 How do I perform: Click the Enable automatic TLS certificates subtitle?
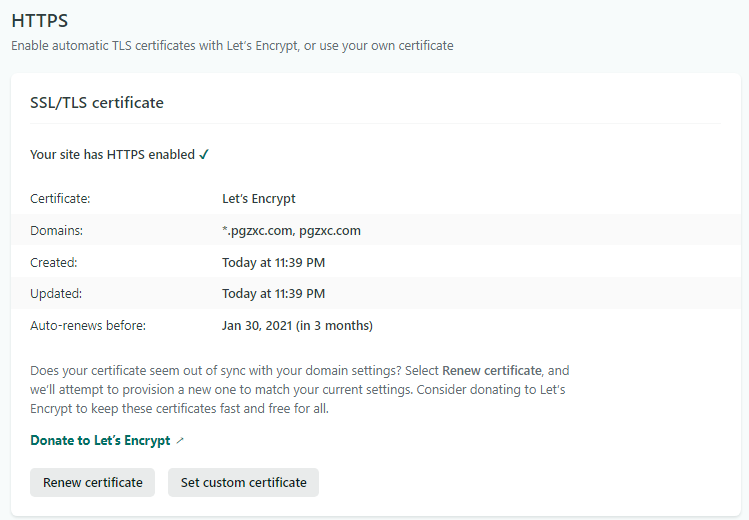point(232,46)
